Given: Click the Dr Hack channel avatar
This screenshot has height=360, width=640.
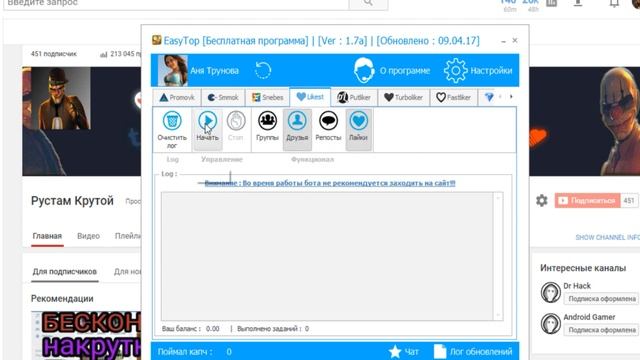Looking at the screenshot, I should [x=551, y=292].
